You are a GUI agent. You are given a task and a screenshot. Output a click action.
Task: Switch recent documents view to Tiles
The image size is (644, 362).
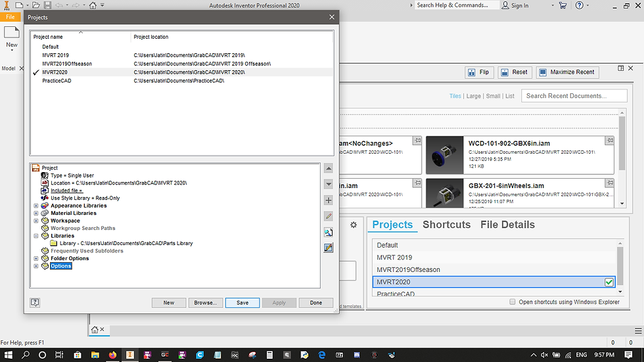tap(455, 96)
